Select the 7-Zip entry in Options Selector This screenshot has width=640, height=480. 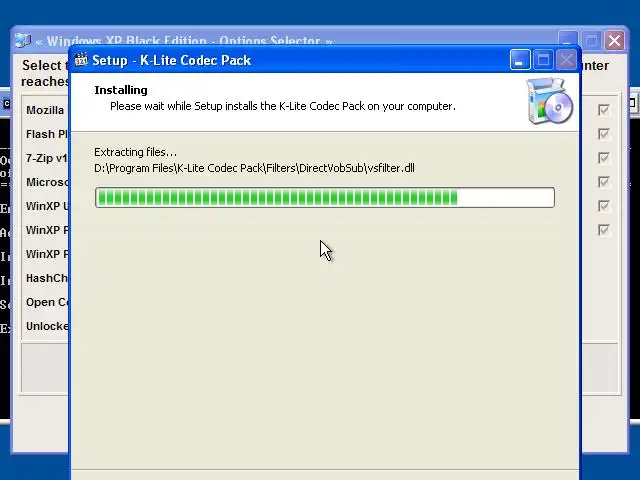(47, 158)
